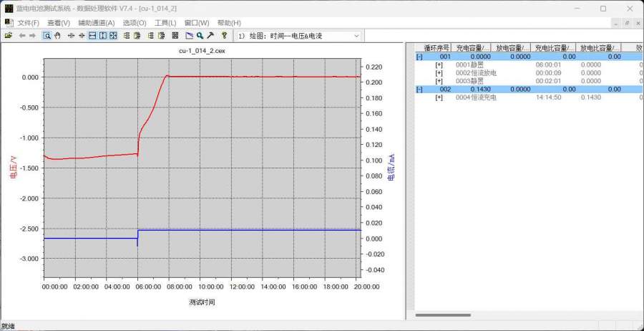Expand step 0002恒流放电 row
The height and width of the screenshot is (331, 644).
click(439, 72)
